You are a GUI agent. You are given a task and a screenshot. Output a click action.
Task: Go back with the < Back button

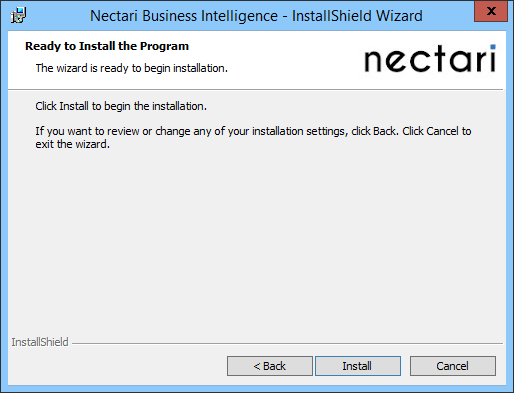pyautogui.click(x=270, y=366)
